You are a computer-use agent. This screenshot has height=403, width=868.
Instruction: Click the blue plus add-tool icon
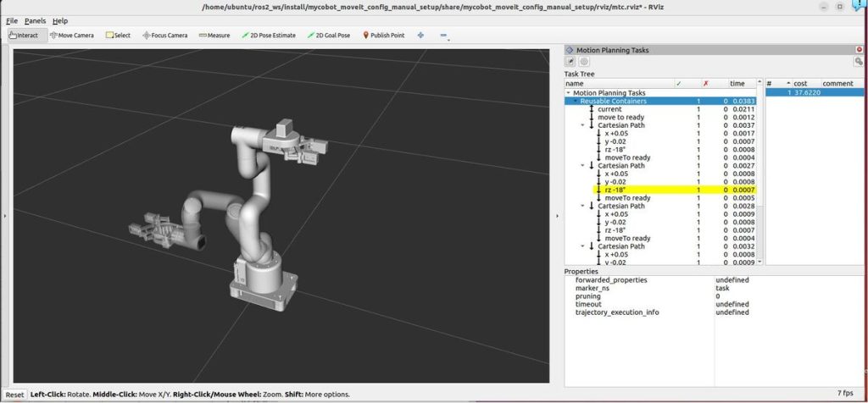420,35
